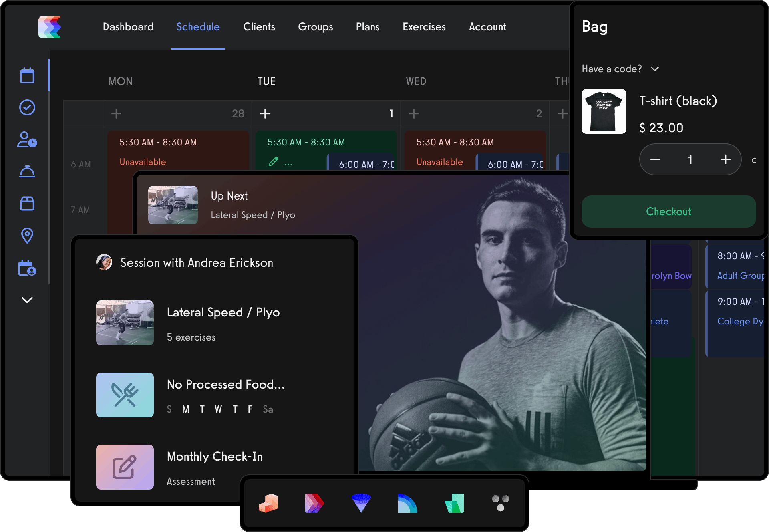Add event on Tuesday with plus
This screenshot has width=769, height=532.
tap(265, 114)
